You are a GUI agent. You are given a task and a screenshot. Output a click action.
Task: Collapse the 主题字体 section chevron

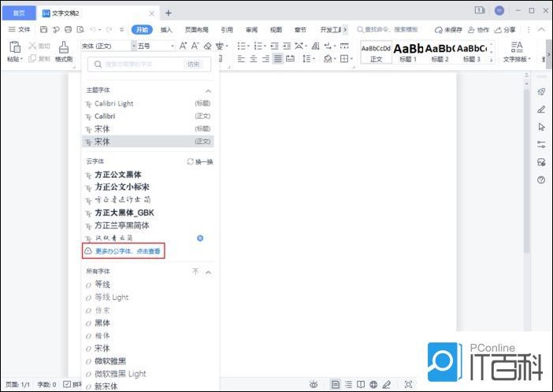[x=209, y=91]
